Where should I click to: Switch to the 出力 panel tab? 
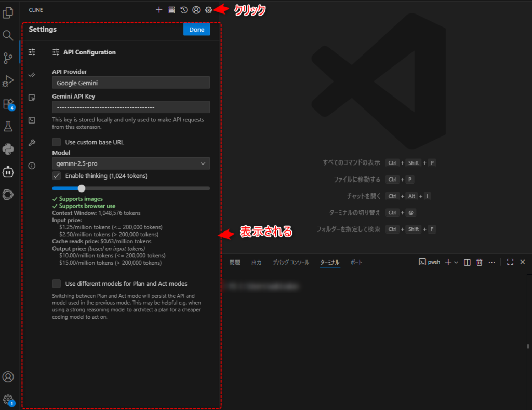point(256,263)
